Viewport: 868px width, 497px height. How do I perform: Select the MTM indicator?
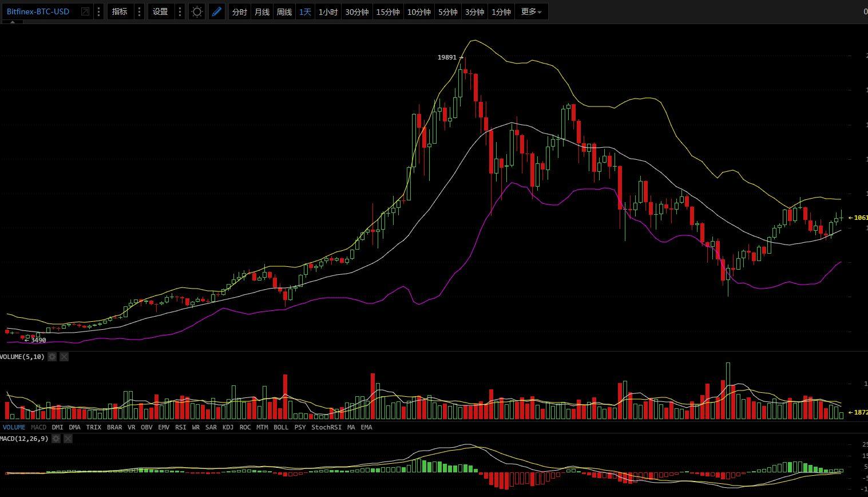click(x=262, y=427)
